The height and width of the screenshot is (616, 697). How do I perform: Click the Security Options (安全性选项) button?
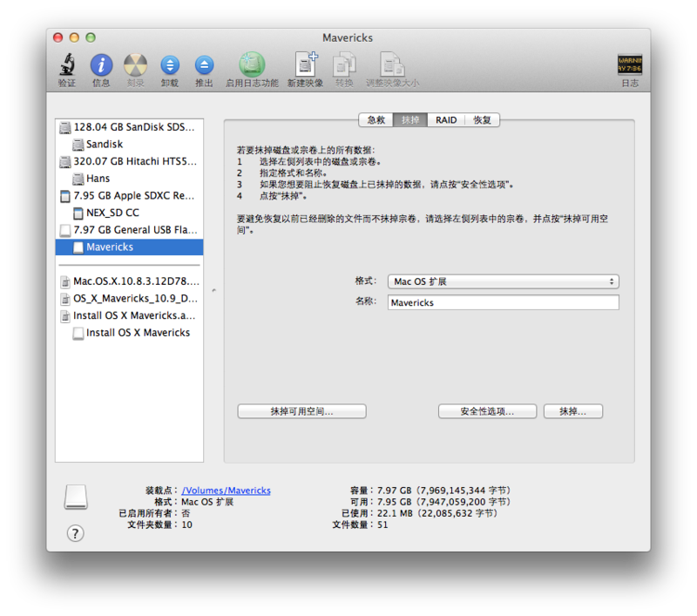click(487, 411)
